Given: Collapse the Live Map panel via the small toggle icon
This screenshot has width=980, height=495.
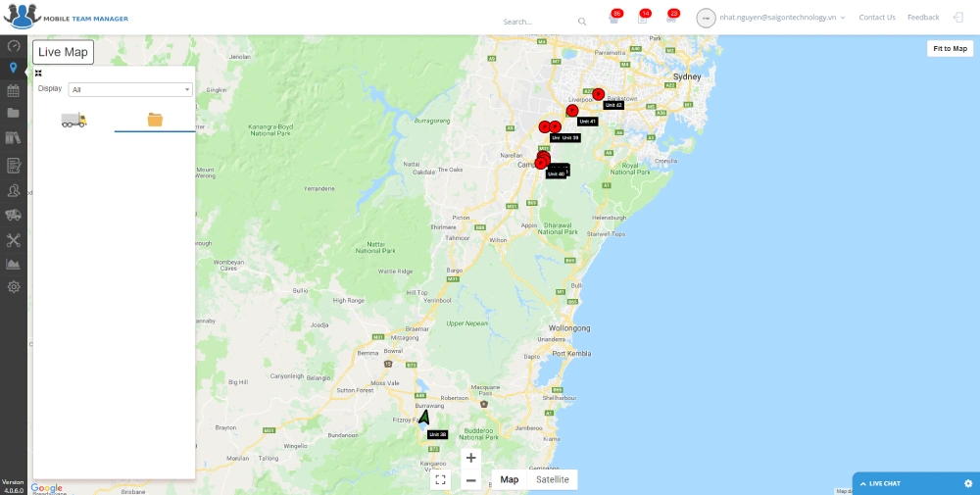Looking at the screenshot, I should coord(38,73).
